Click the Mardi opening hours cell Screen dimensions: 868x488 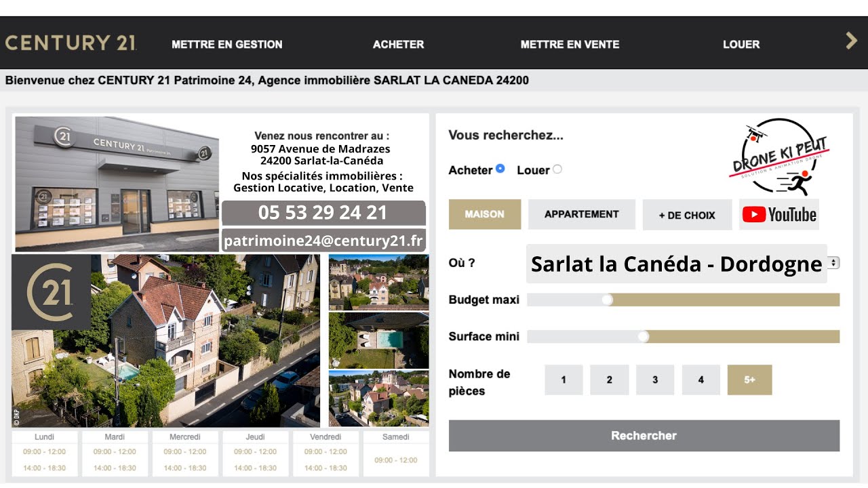(x=115, y=453)
